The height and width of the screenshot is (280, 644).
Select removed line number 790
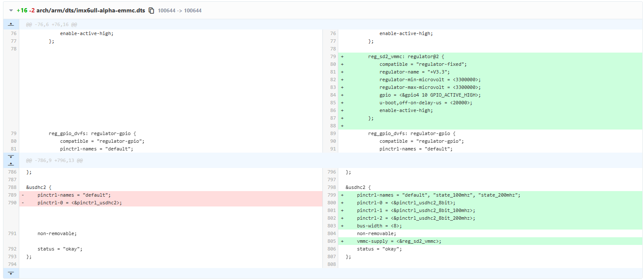tap(13, 203)
